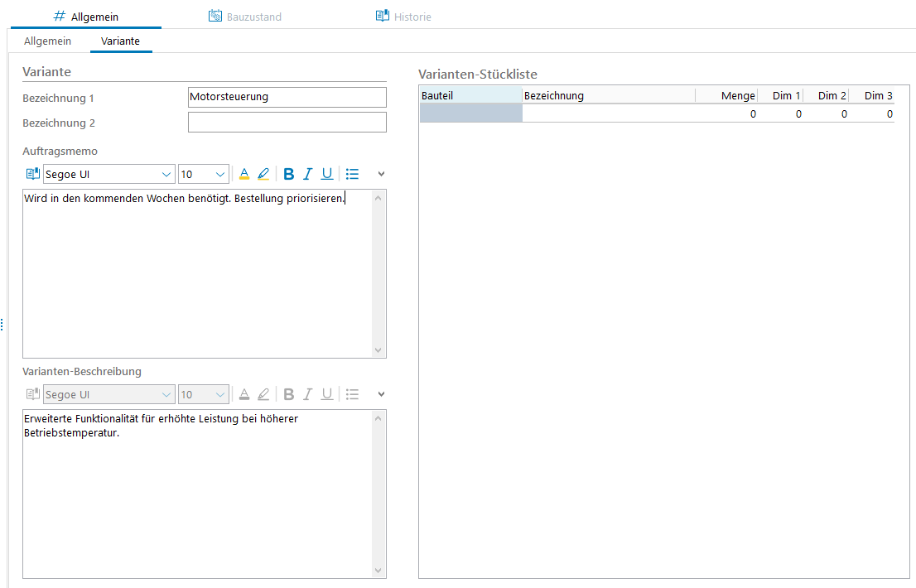
Task: Expand Auftragsmemo toolbar overflow chevron
Action: 381,174
